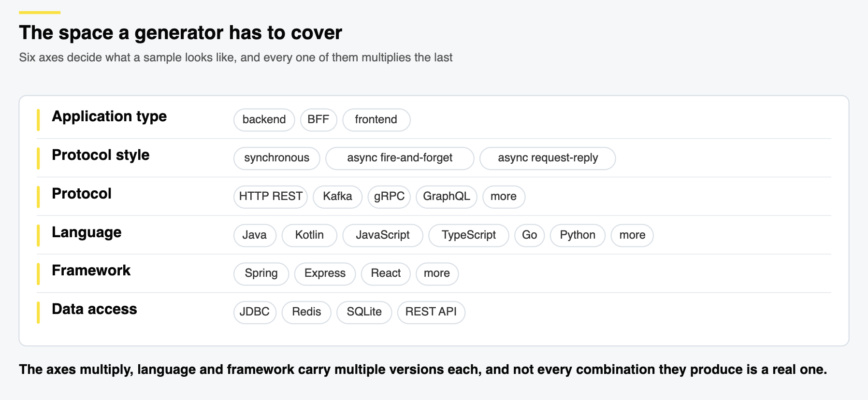The height and width of the screenshot is (400, 868).
Task: Select async request-reply chip
Action: pos(548,158)
